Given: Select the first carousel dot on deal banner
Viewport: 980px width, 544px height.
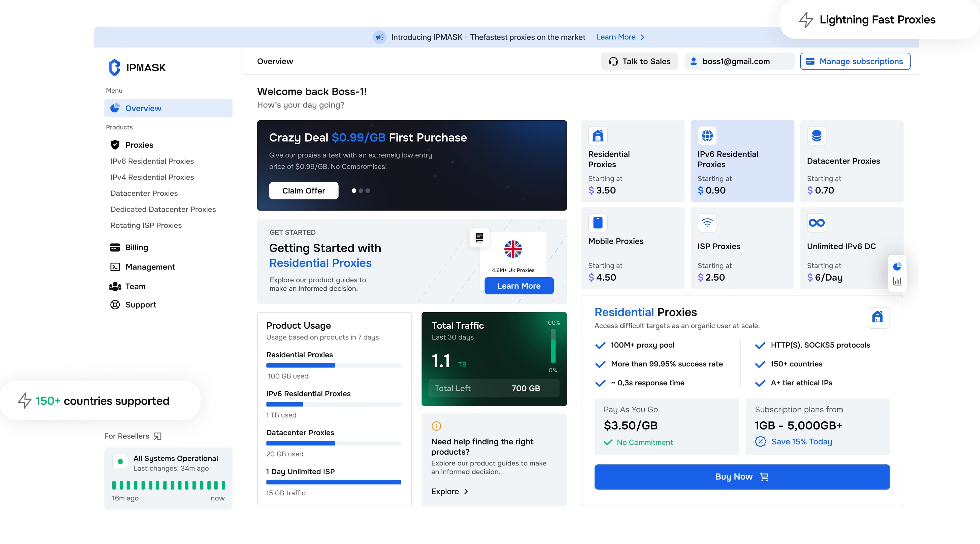Looking at the screenshot, I should tap(354, 191).
